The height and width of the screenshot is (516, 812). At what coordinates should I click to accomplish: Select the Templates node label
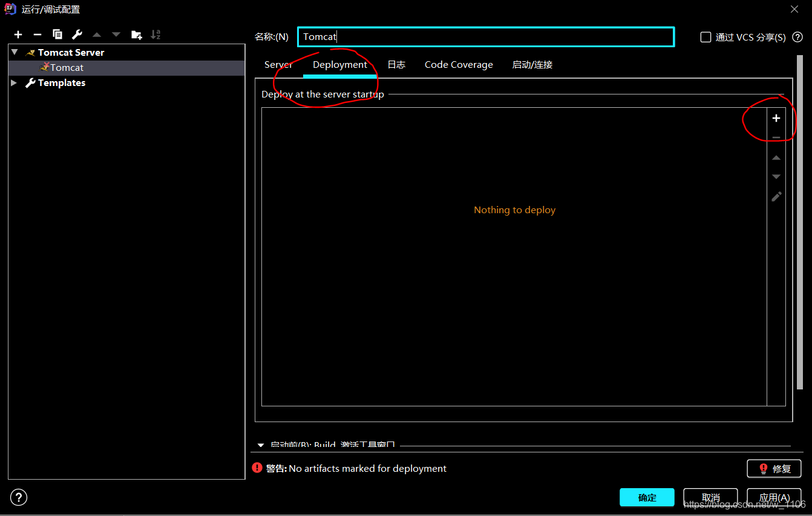coord(62,82)
